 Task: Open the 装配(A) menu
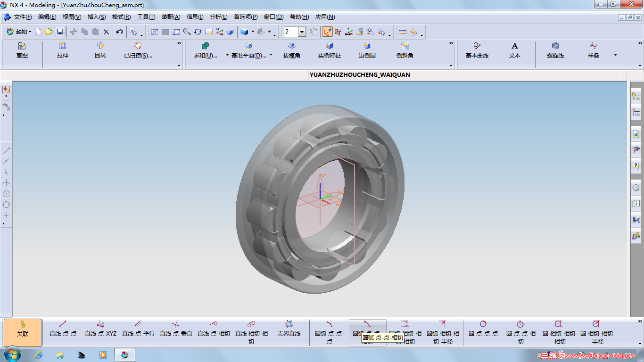click(x=171, y=17)
